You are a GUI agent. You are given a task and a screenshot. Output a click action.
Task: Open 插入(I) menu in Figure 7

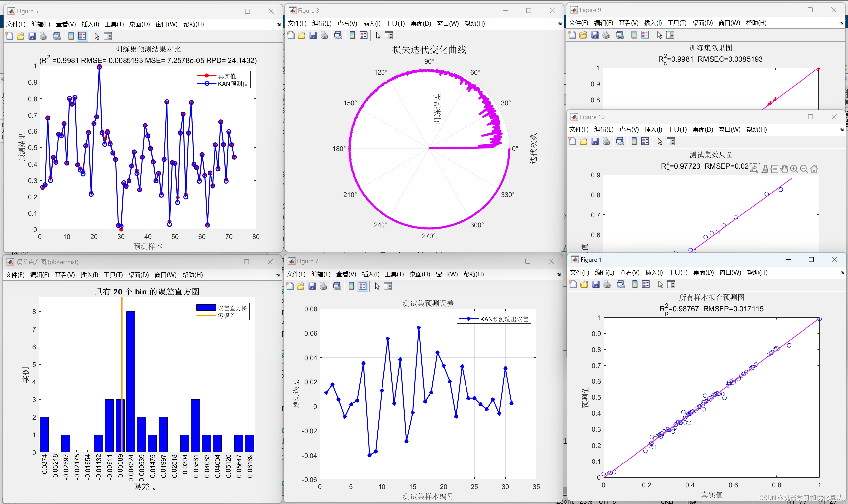coord(370,274)
